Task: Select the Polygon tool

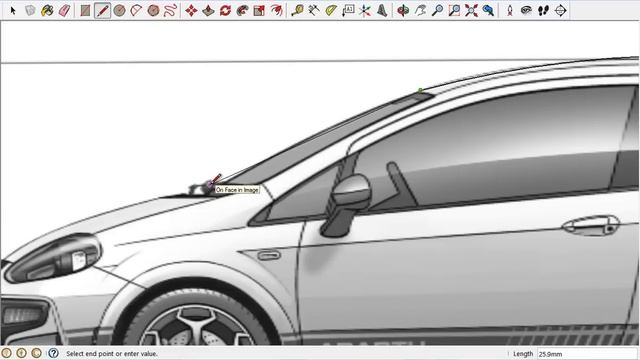Action: pyautogui.click(x=153, y=11)
